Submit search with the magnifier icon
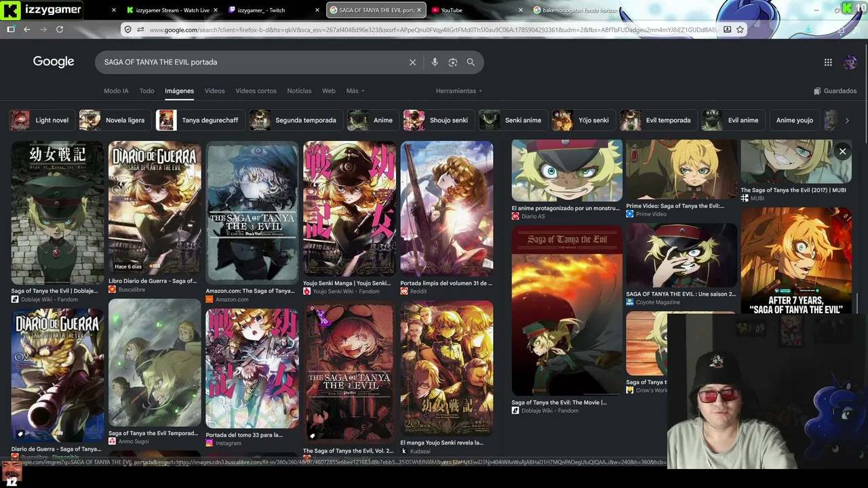The height and width of the screenshot is (488, 868). coord(471,62)
